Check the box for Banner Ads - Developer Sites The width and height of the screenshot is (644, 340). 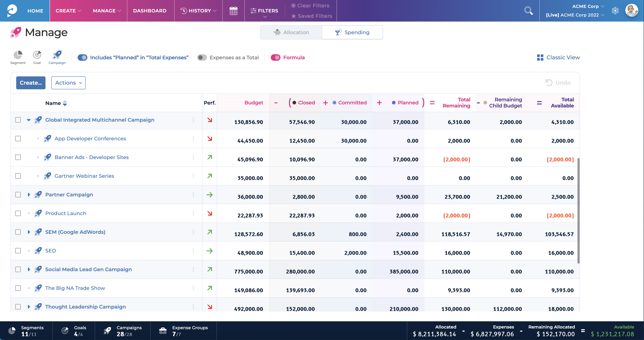[x=18, y=157]
